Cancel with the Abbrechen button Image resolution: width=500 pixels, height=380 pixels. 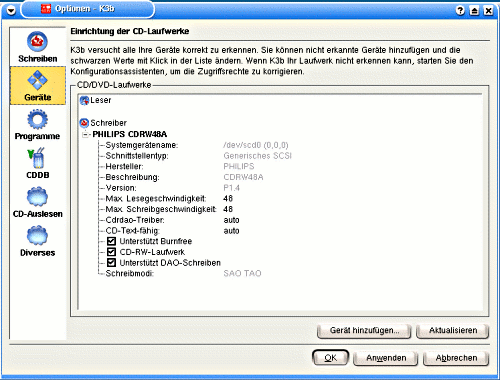pos(456,358)
